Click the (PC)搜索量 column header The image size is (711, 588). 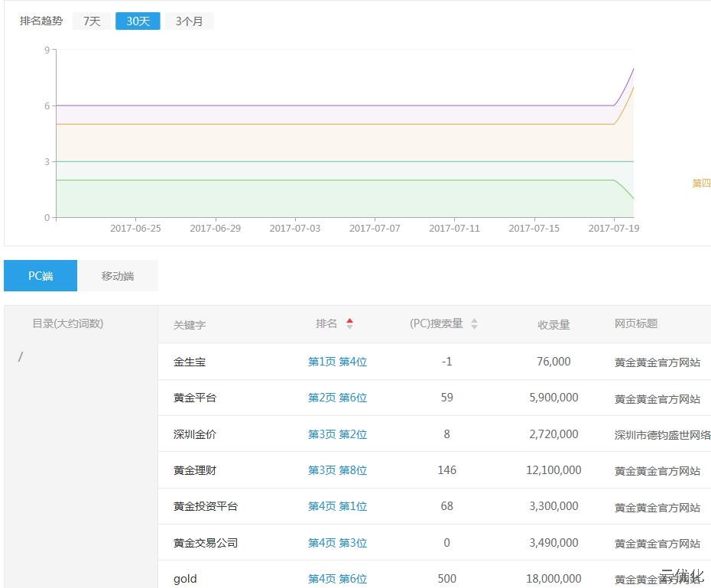(437, 323)
